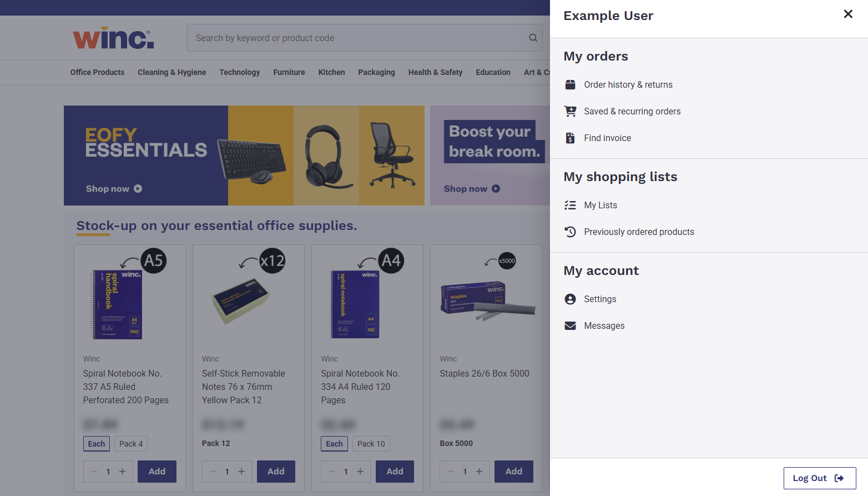Go to Find invoice
868x496 pixels.
pyautogui.click(x=607, y=138)
